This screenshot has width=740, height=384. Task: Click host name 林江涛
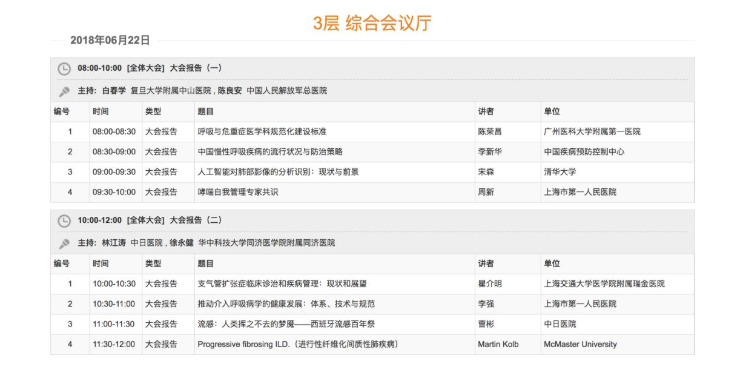point(114,242)
